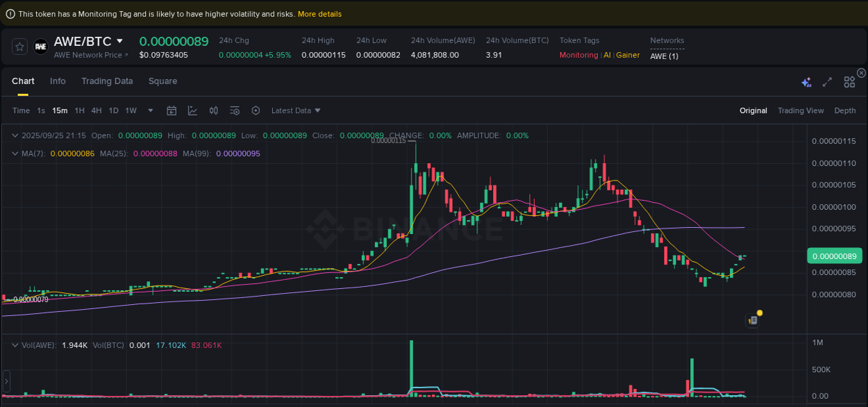Open the indicator list settings icon
The width and height of the screenshot is (868, 407).
pos(235,110)
